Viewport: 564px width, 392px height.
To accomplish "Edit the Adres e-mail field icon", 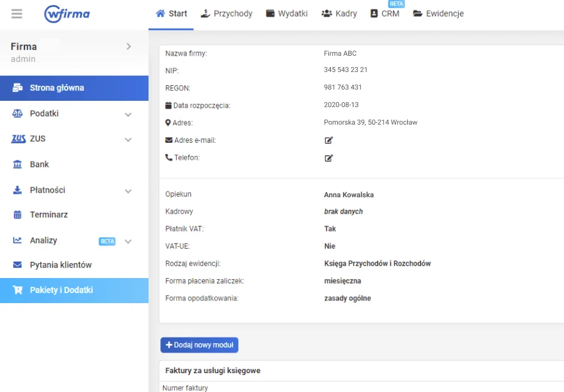I will click(x=329, y=140).
